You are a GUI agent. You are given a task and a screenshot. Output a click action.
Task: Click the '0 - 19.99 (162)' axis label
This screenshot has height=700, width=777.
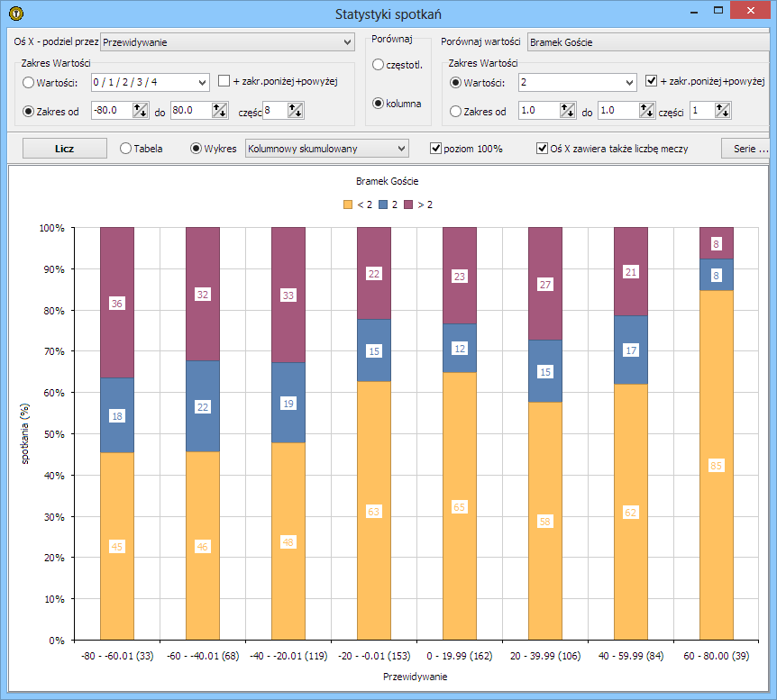(x=460, y=656)
